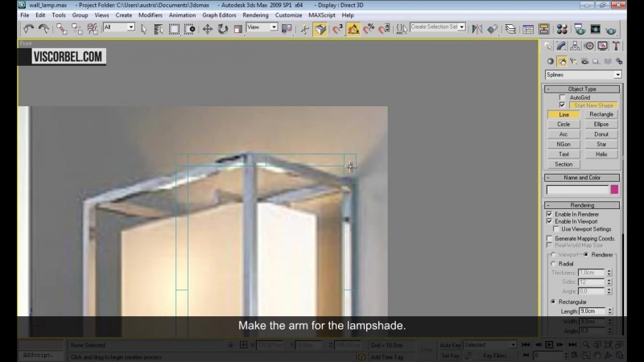Select the Radial radio button
The image size is (644, 362).
pyautogui.click(x=552, y=263)
